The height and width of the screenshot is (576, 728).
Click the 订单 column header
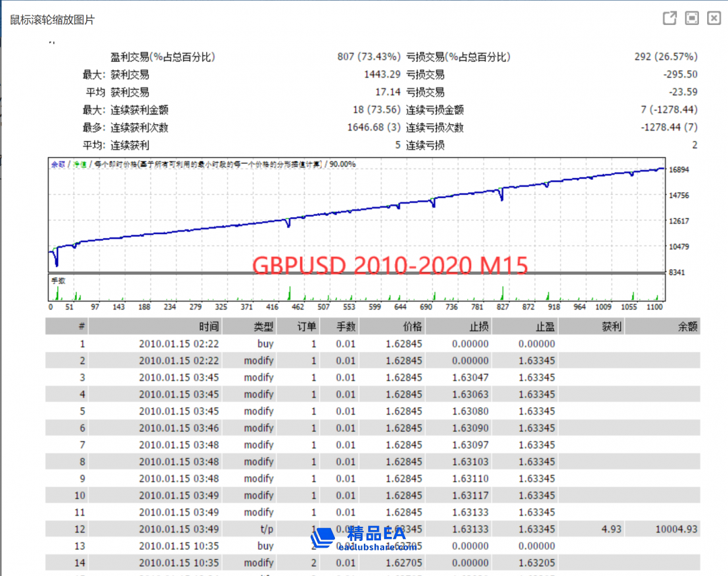[307, 326]
